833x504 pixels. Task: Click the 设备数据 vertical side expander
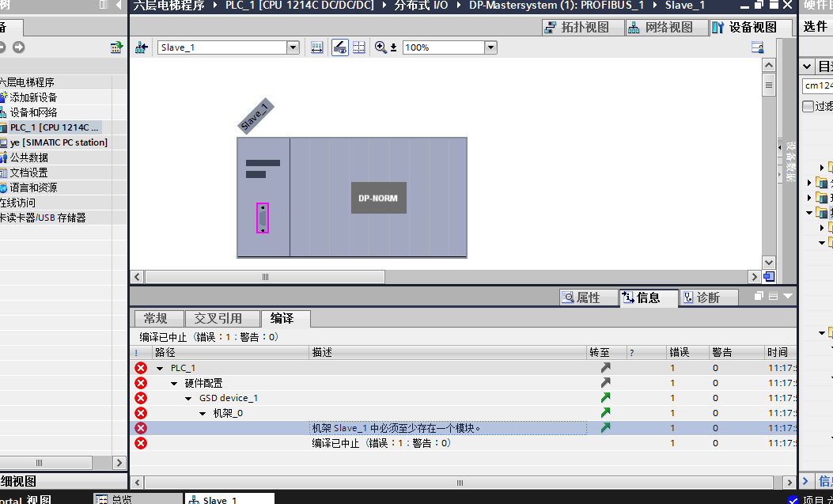790,161
